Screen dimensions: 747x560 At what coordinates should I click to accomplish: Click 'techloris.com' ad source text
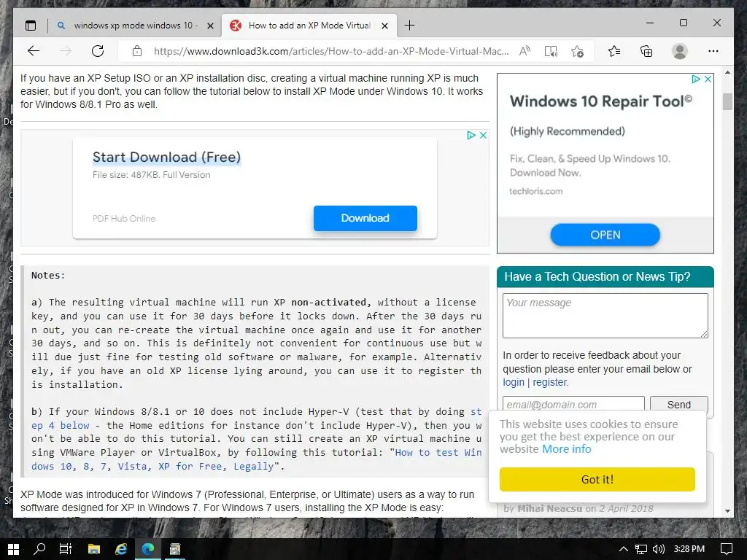coord(536,192)
